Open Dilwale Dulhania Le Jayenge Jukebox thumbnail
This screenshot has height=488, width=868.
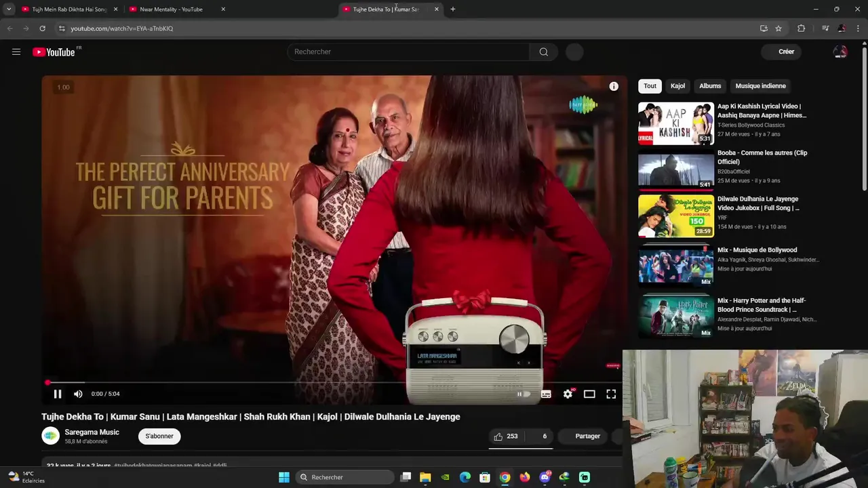pos(676,216)
